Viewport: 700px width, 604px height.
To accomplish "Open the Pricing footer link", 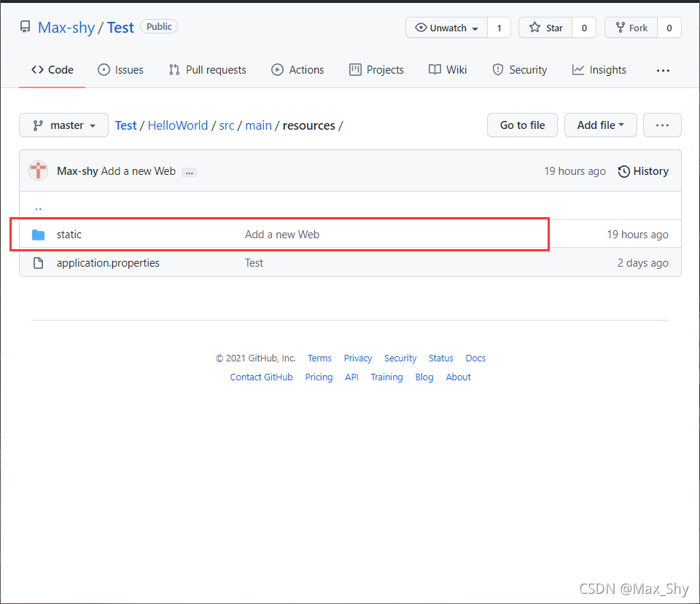I will click(x=319, y=377).
